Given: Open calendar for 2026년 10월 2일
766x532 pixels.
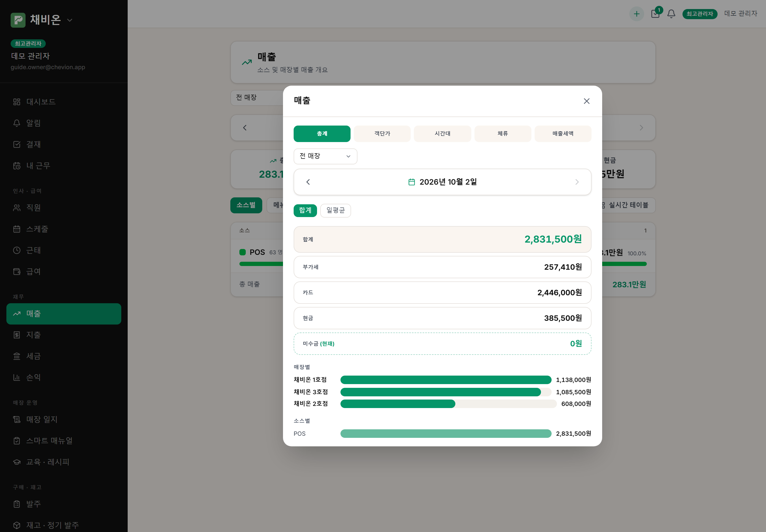Looking at the screenshot, I should [x=442, y=182].
